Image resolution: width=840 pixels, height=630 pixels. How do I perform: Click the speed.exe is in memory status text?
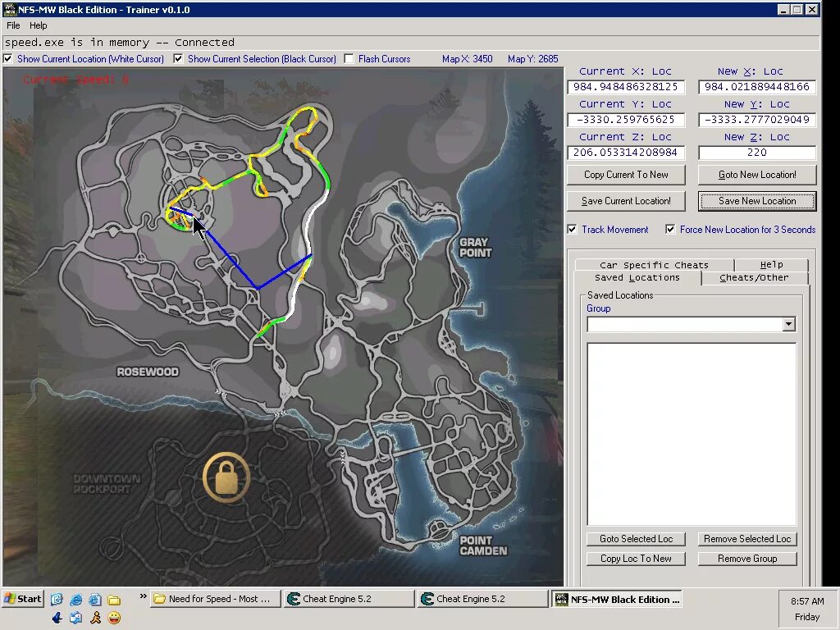click(120, 43)
